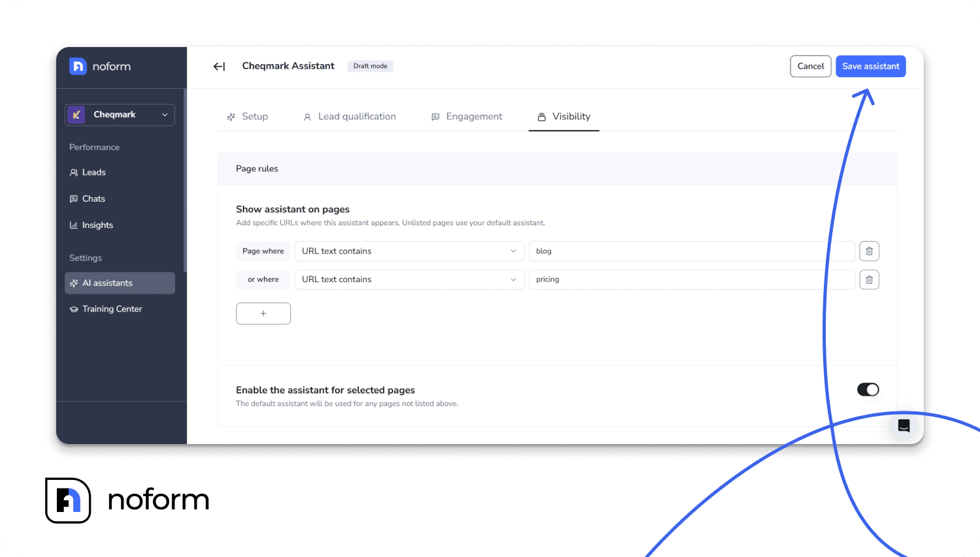
Task: Switch to the Setup tab
Action: [x=248, y=117]
